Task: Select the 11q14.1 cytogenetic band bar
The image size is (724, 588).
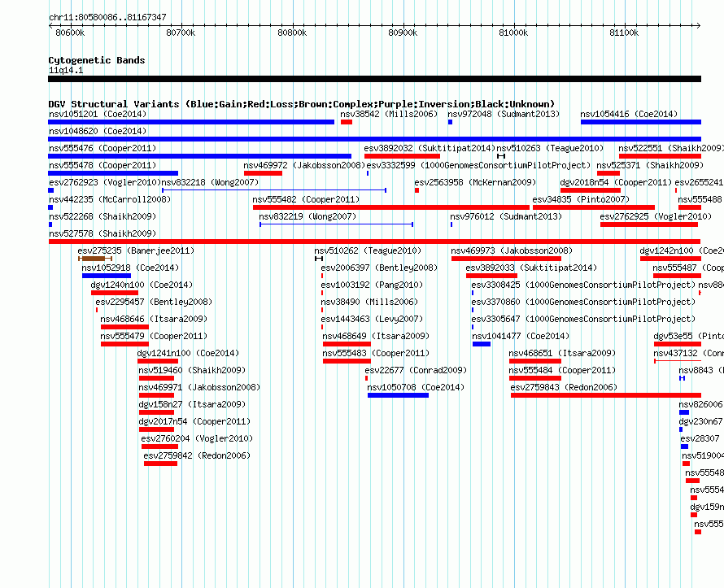Action: tap(374, 79)
